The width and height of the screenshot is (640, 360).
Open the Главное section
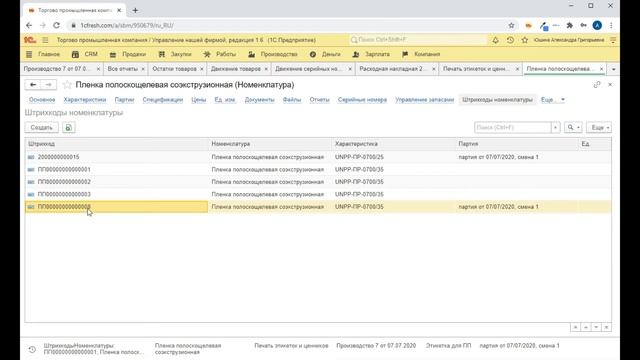[43, 54]
